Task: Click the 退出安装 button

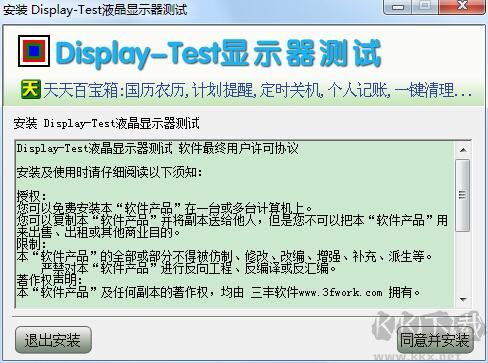Action: [x=53, y=340]
